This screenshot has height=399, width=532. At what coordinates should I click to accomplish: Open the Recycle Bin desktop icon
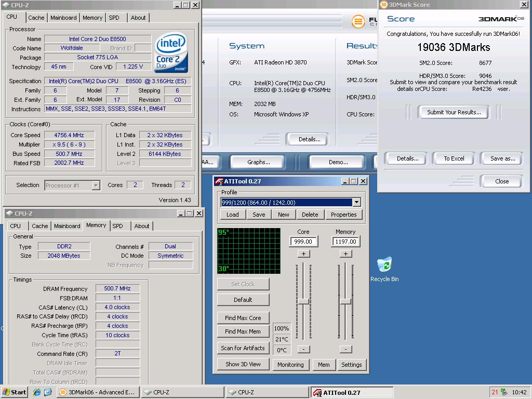[384, 270]
